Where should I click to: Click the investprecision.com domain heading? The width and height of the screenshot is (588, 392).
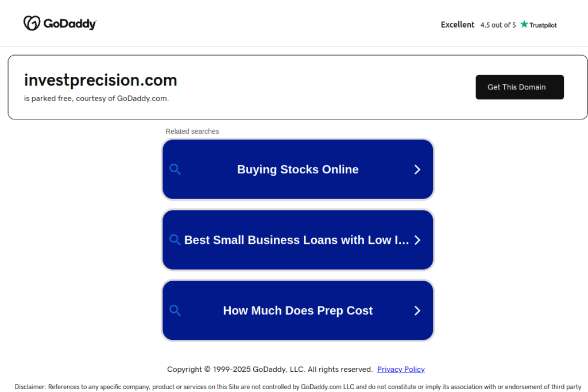pos(100,80)
